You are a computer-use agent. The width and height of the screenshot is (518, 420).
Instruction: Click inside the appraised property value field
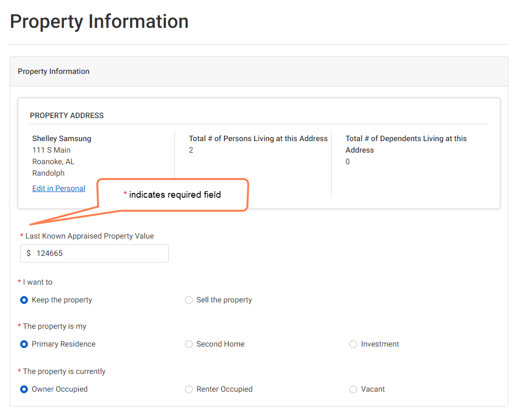pyautogui.click(x=94, y=253)
